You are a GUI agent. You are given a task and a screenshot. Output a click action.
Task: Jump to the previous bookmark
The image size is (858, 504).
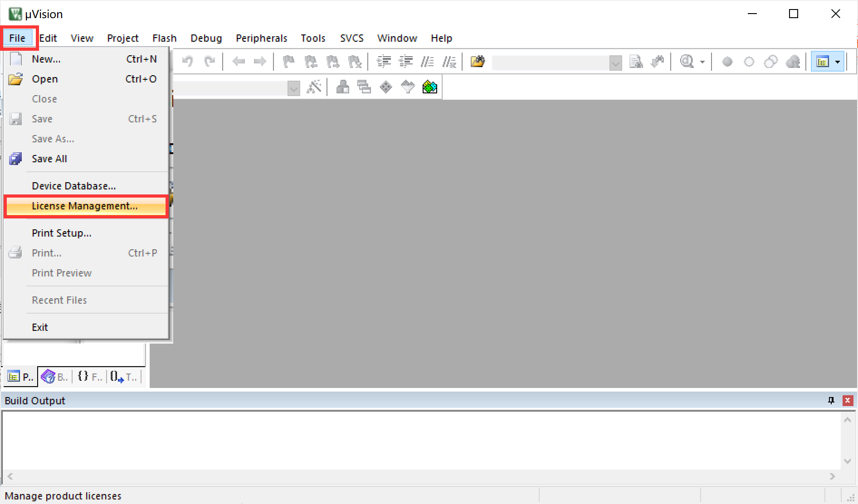coord(311,61)
